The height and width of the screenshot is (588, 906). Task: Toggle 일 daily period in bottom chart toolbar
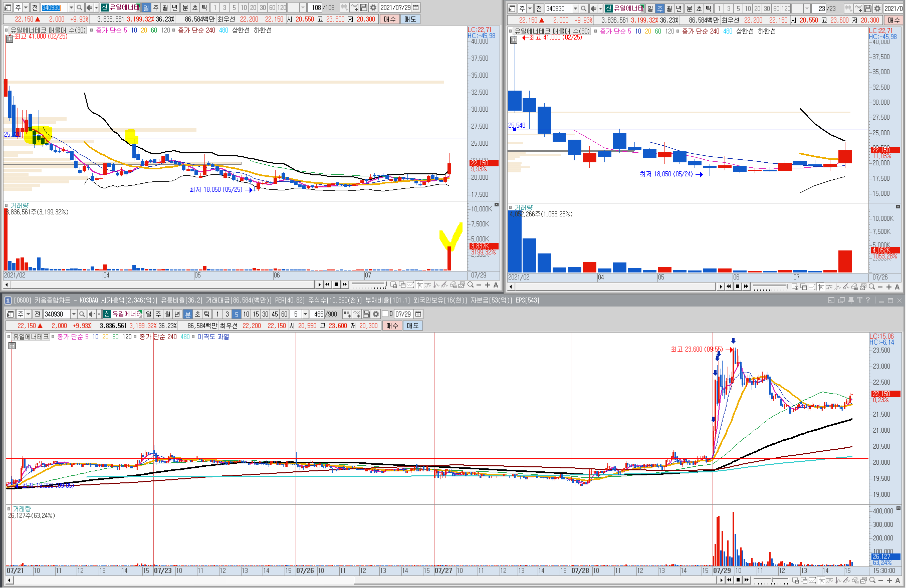[149, 314]
